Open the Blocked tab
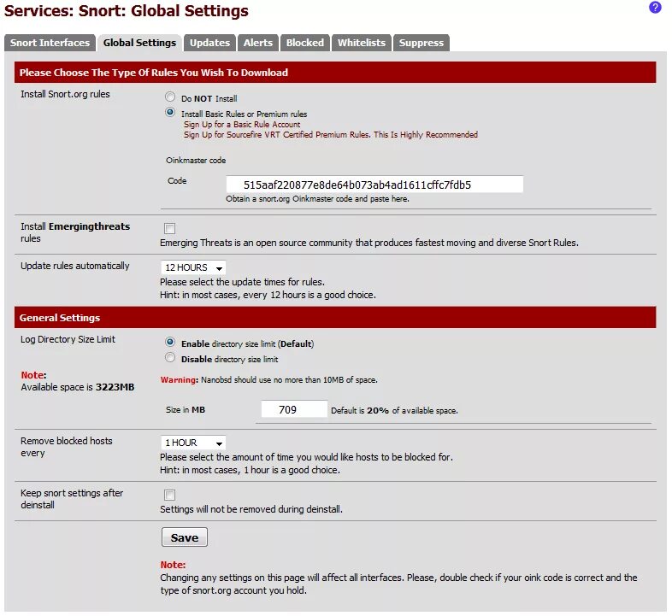Viewport: 672px width, 616px height. 304,43
